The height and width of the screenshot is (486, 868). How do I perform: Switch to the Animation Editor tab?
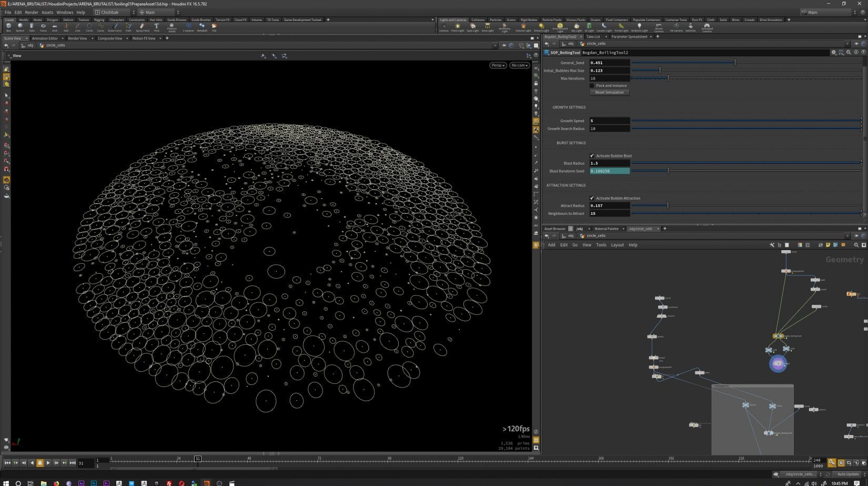pyautogui.click(x=46, y=38)
